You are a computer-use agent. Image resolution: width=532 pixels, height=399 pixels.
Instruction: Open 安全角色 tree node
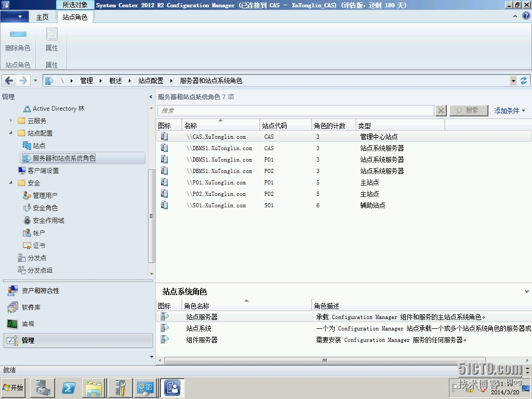[x=40, y=208]
